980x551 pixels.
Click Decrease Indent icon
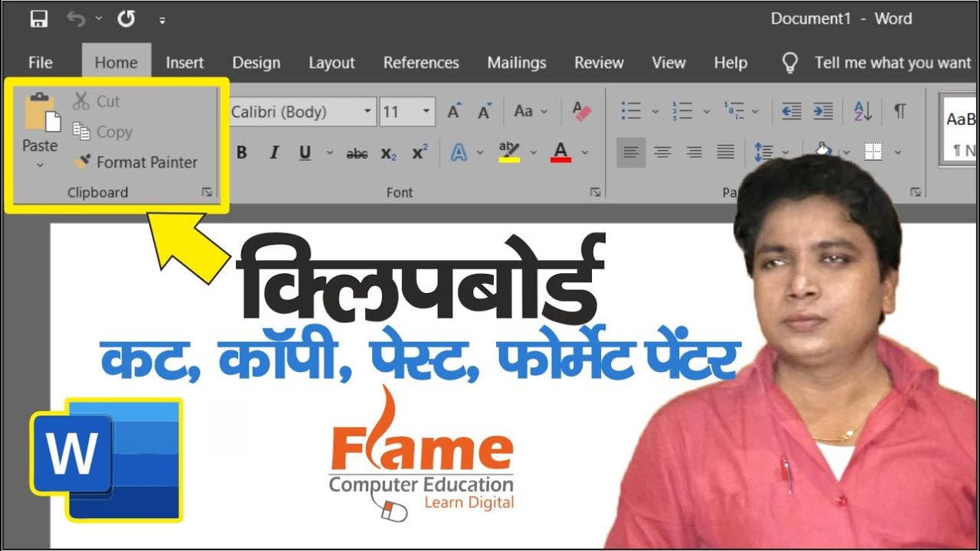pyautogui.click(x=791, y=112)
